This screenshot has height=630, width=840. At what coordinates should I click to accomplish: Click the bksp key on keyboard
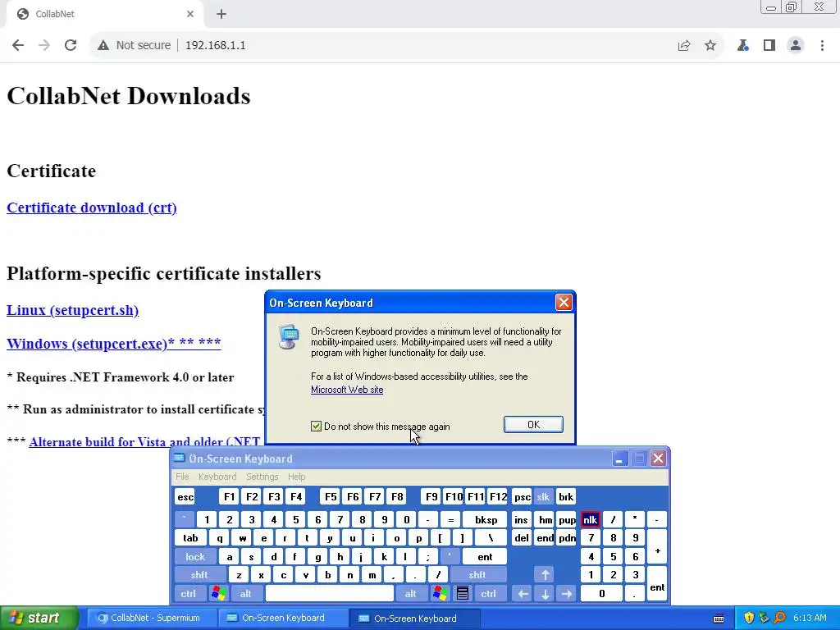486,519
